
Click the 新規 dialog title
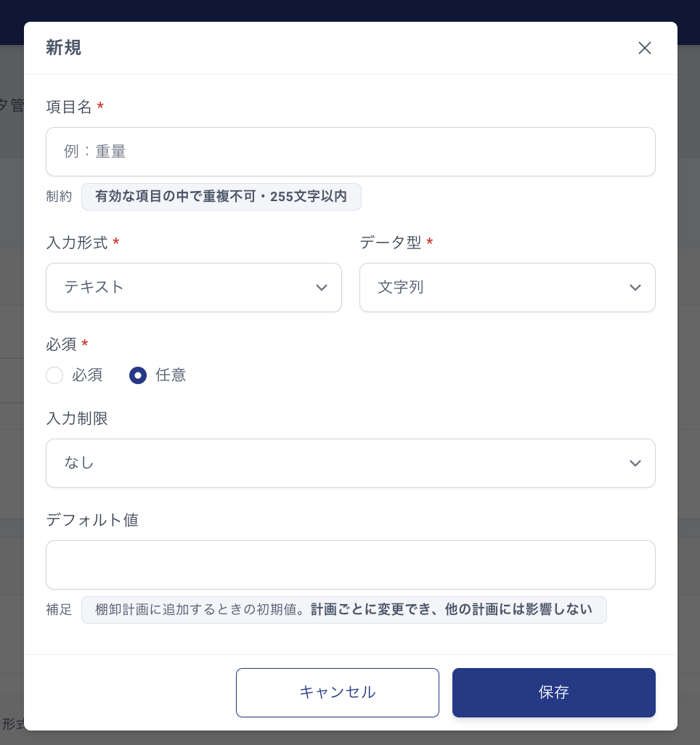[64, 48]
